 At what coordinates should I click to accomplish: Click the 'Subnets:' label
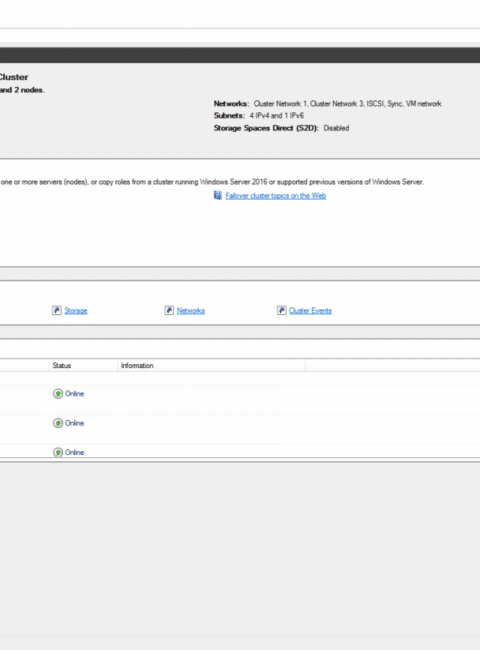point(229,116)
